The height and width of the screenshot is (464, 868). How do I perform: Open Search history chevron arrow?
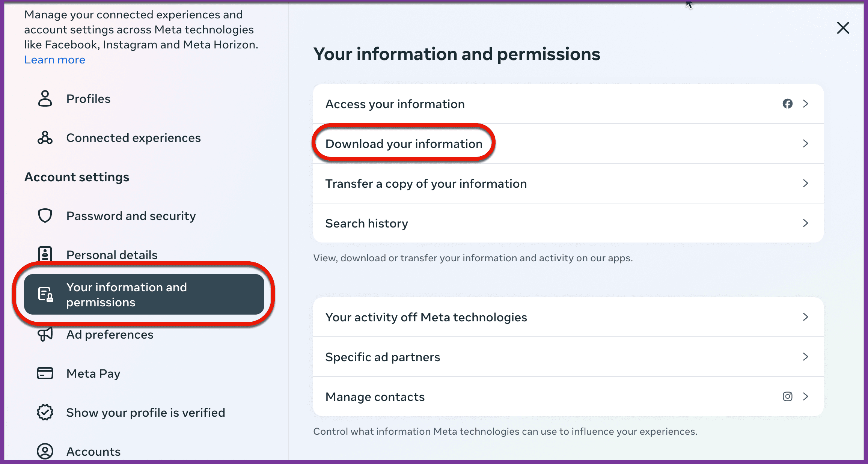click(805, 223)
